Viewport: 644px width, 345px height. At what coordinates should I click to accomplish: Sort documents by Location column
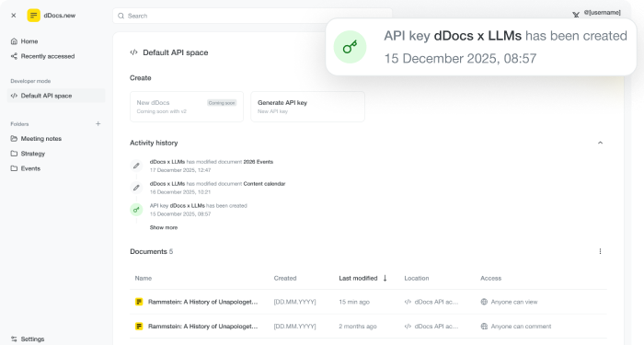tap(417, 278)
